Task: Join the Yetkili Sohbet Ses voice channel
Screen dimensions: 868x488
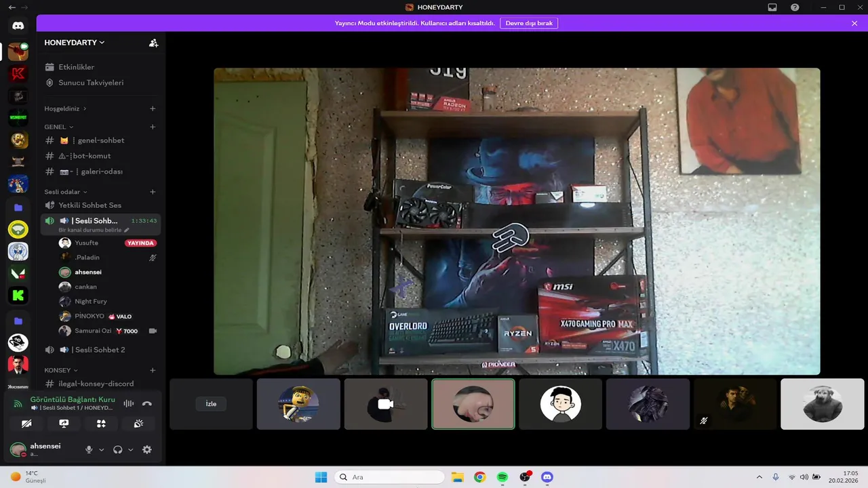Action: coord(100,205)
